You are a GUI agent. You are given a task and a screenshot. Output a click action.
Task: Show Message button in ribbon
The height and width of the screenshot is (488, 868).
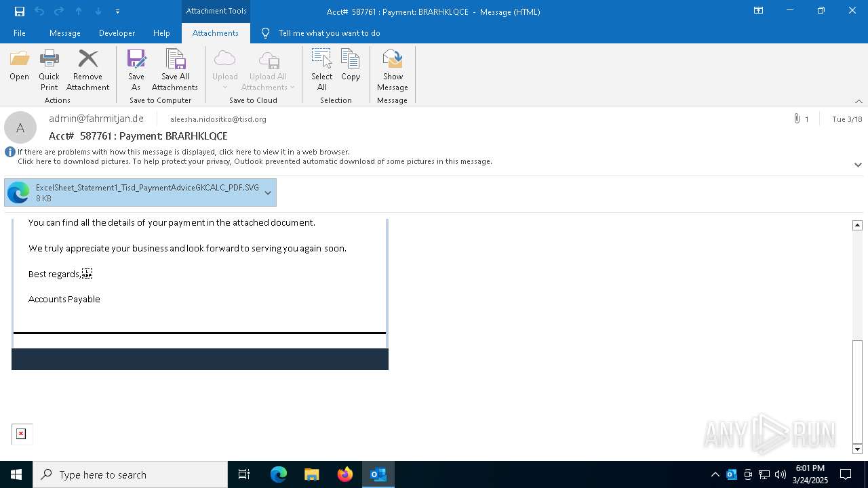click(x=393, y=70)
